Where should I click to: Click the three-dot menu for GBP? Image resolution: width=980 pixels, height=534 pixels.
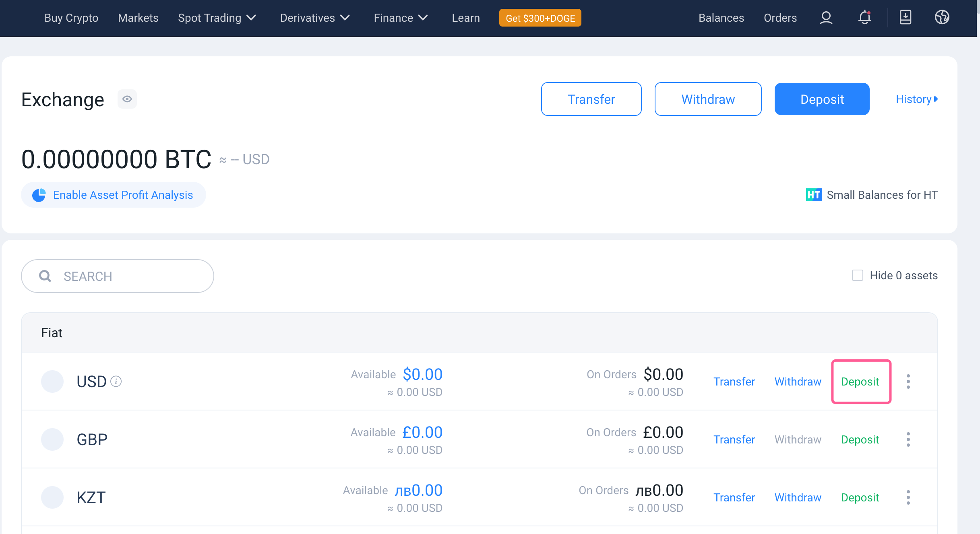coord(909,439)
